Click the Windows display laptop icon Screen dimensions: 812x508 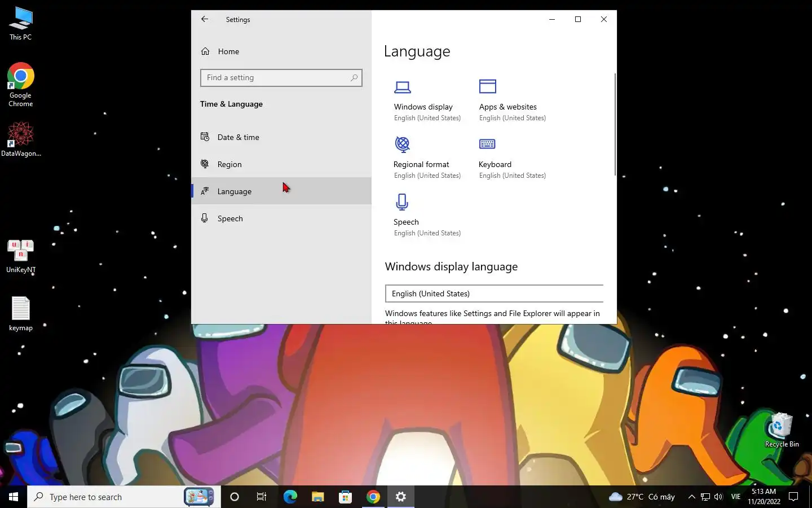pos(402,87)
